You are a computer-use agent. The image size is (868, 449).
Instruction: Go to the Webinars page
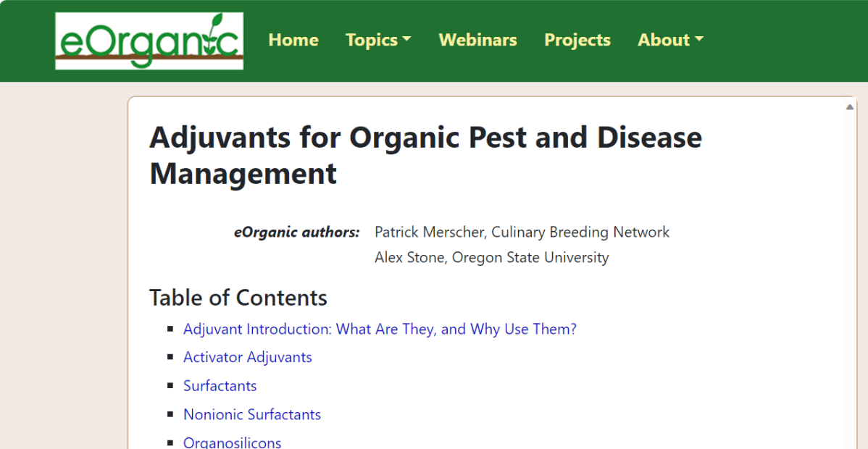[477, 40]
